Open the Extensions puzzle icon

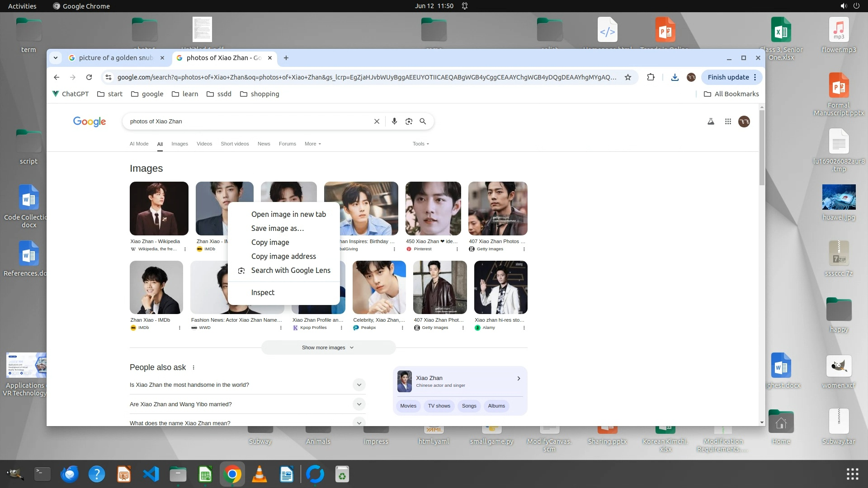click(x=651, y=77)
